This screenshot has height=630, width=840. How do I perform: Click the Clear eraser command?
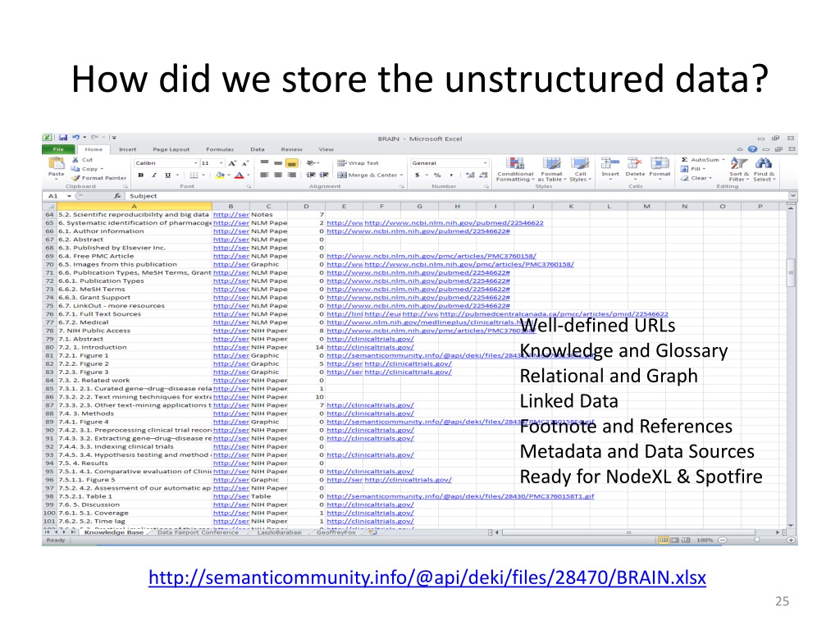pos(696,178)
